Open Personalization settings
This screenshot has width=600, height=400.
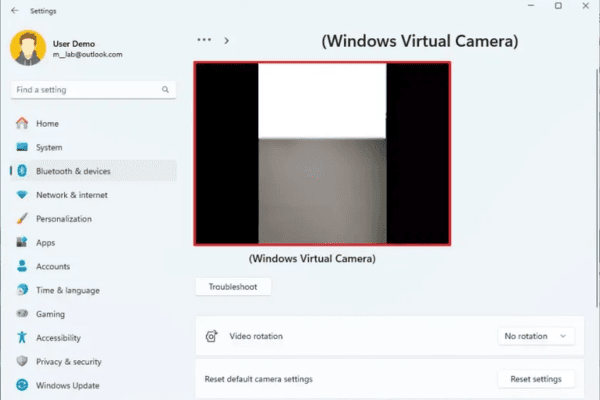[x=93, y=219]
